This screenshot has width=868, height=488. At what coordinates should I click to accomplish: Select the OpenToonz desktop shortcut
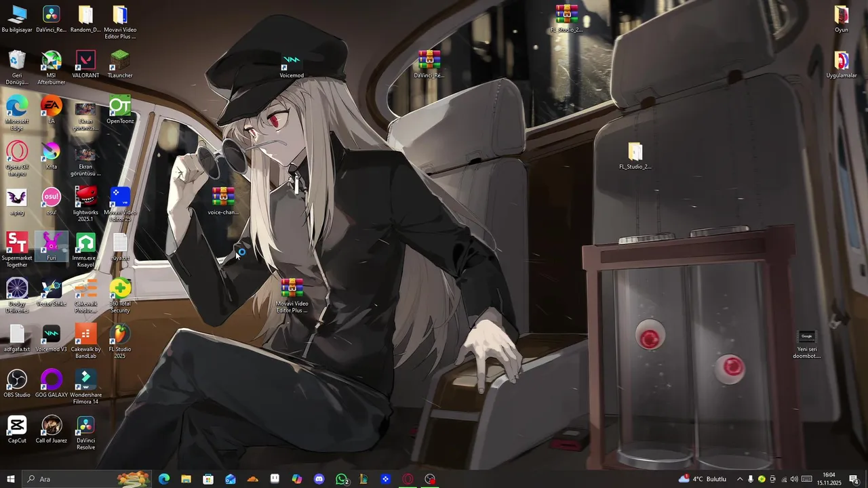pyautogui.click(x=120, y=110)
